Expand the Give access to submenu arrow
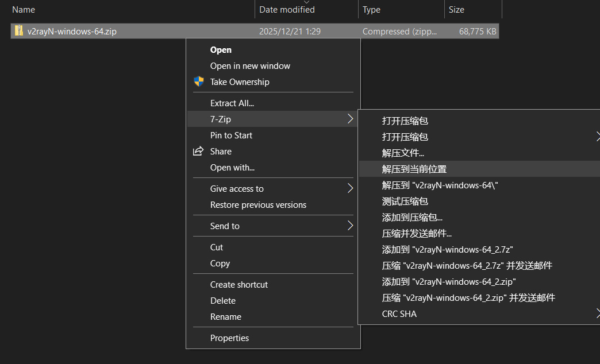The width and height of the screenshot is (600, 364). (350, 189)
